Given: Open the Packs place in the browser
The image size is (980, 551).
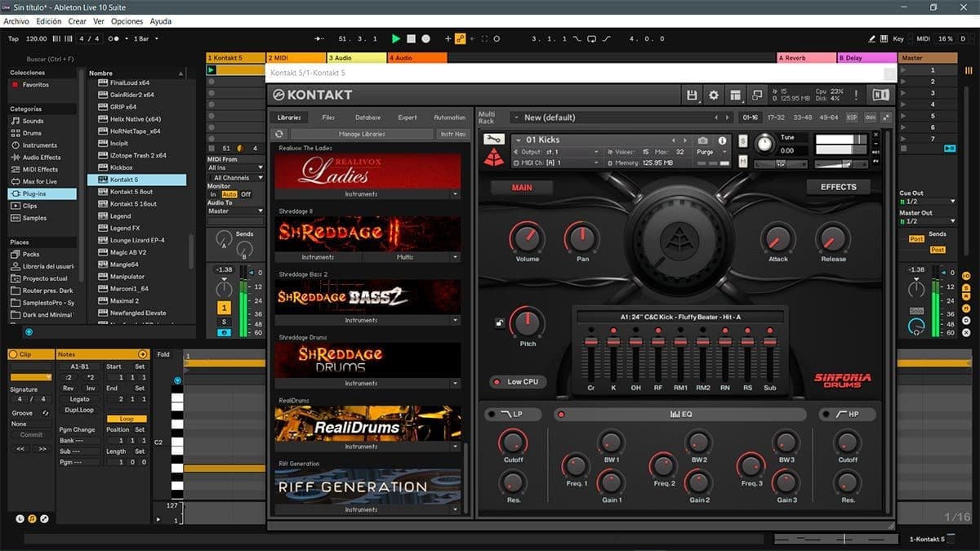Looking at the screenshot, I should pyautogui.click(x=31, y=254).
